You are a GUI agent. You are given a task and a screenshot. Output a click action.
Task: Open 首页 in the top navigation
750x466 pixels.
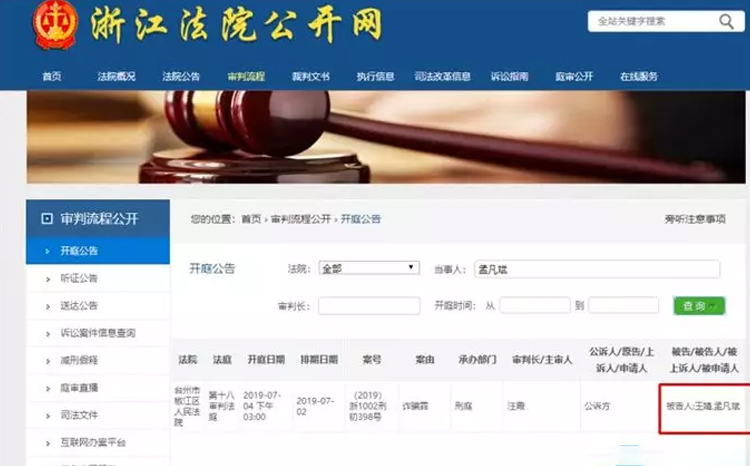pos(52,76)
